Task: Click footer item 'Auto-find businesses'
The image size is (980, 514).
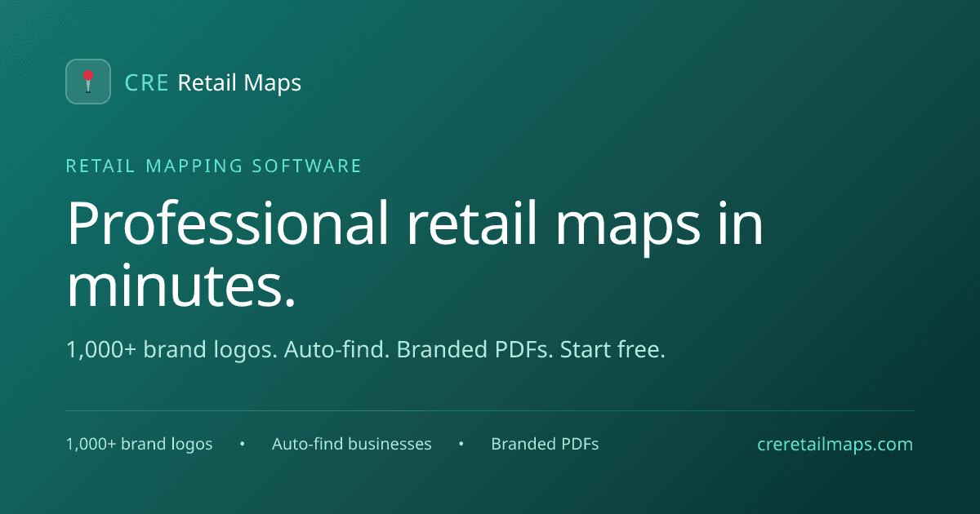Action: (352, 445)
